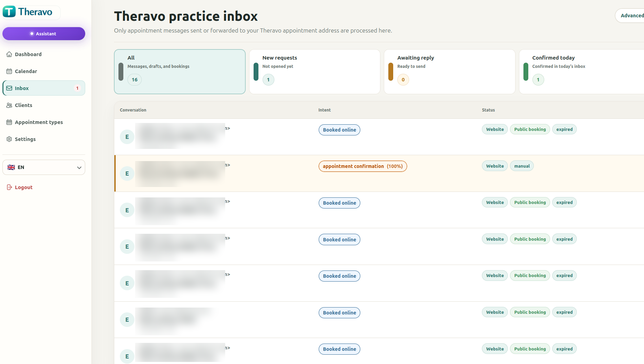Open Appointment types in sidebar
The height and width of the screenshot is (364, 644).
click(x=44, y=122)
